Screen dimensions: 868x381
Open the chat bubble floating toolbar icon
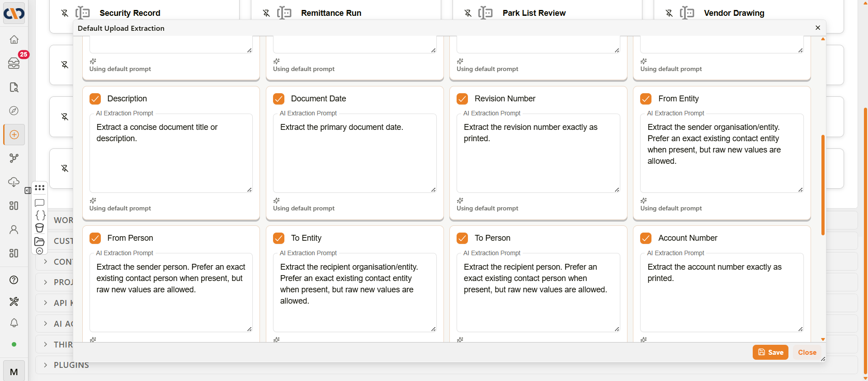[x=40, y=203]
